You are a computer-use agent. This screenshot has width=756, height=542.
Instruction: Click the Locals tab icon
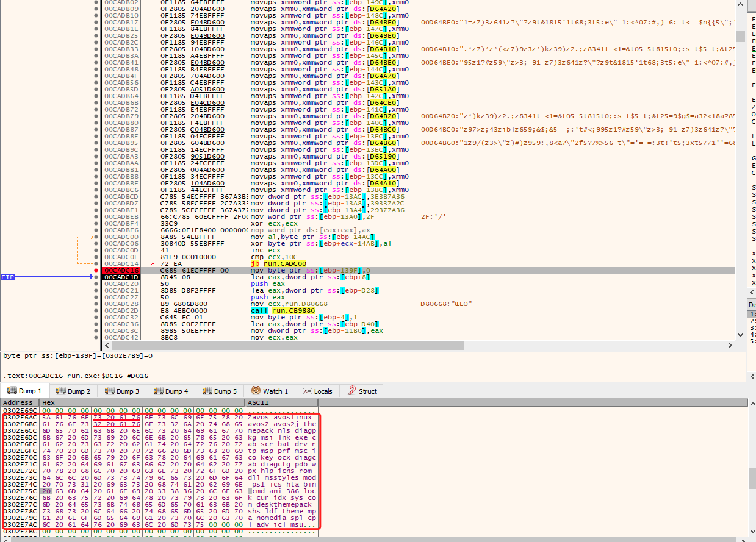coord(306,391)
